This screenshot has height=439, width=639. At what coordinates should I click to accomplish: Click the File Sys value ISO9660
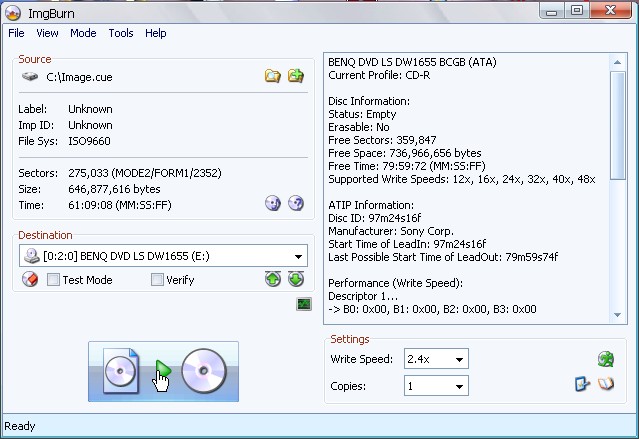coord(89,141)
